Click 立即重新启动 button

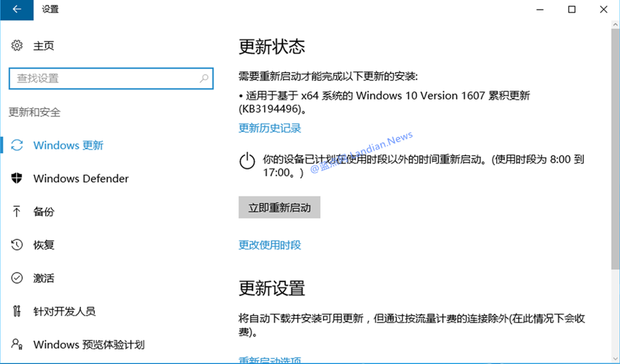[x=279, y=208]
